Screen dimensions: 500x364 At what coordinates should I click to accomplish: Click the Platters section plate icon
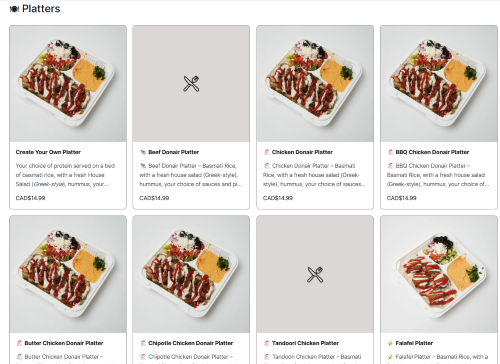[14, 9]
